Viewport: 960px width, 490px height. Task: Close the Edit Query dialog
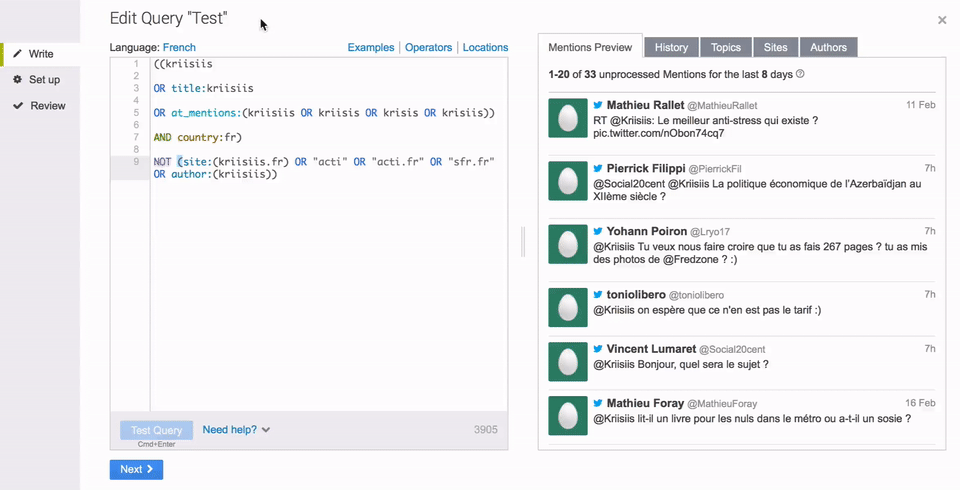pos(942,20)
